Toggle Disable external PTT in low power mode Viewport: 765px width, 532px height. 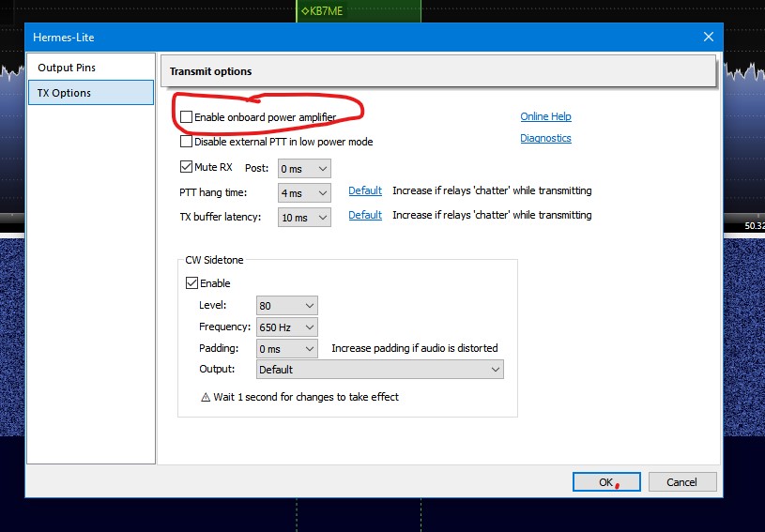tap(186, 143)
